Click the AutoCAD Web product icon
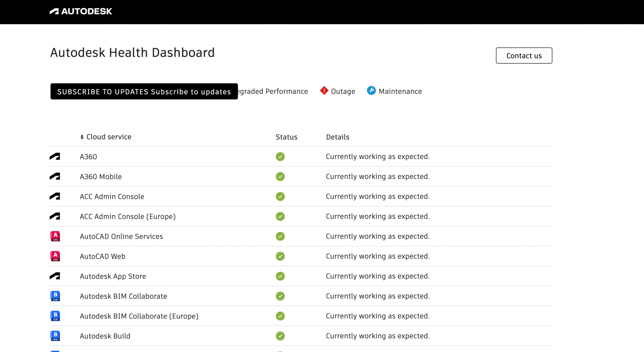Image resolution: width=644 pixels, height=352 pixels. tap(55, 256)
